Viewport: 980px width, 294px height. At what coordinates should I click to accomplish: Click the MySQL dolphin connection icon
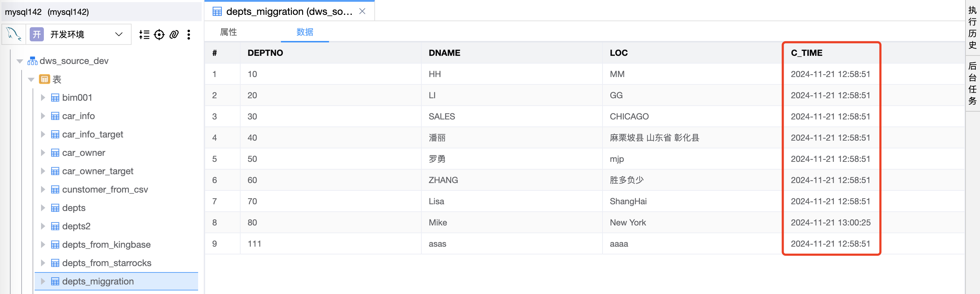[14, 34]
